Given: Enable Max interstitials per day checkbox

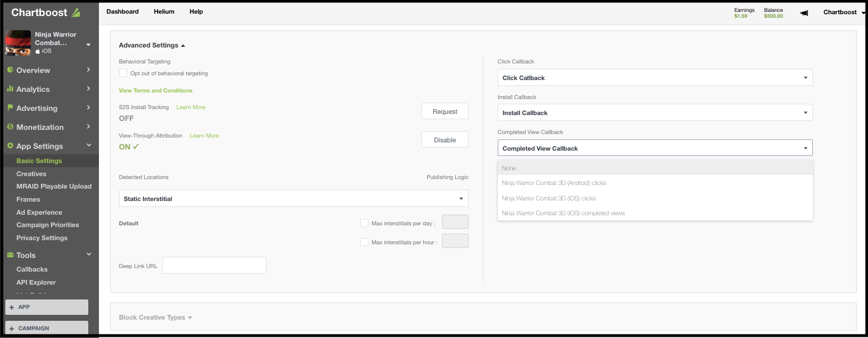Looking at the screenshot, I should 364,223.
